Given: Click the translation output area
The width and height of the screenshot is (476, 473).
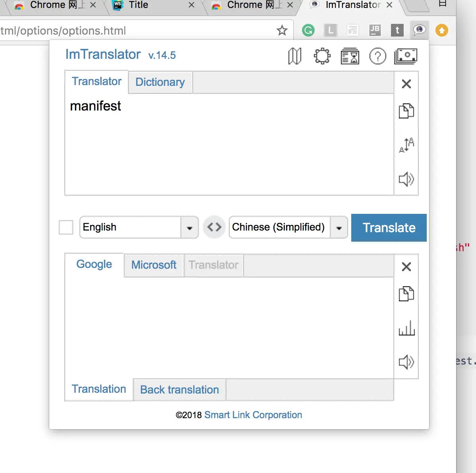Looking at the screenshot, I should tap(229, 328).
